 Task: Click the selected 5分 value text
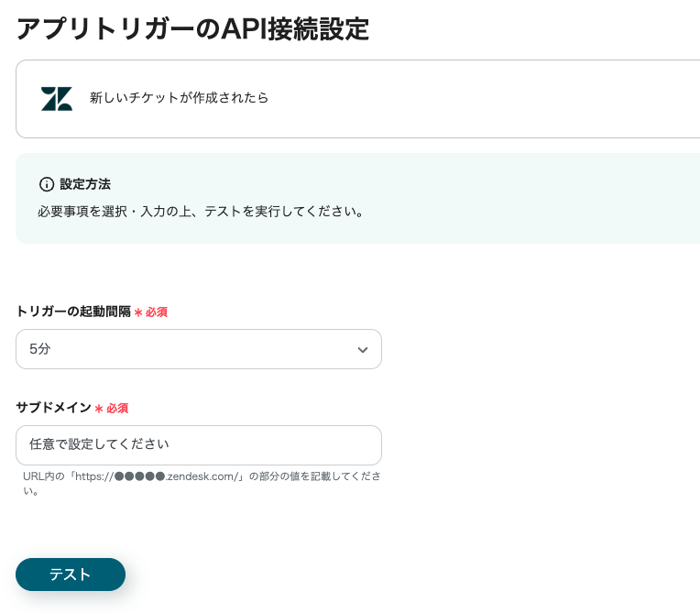[x=40, y=349]
